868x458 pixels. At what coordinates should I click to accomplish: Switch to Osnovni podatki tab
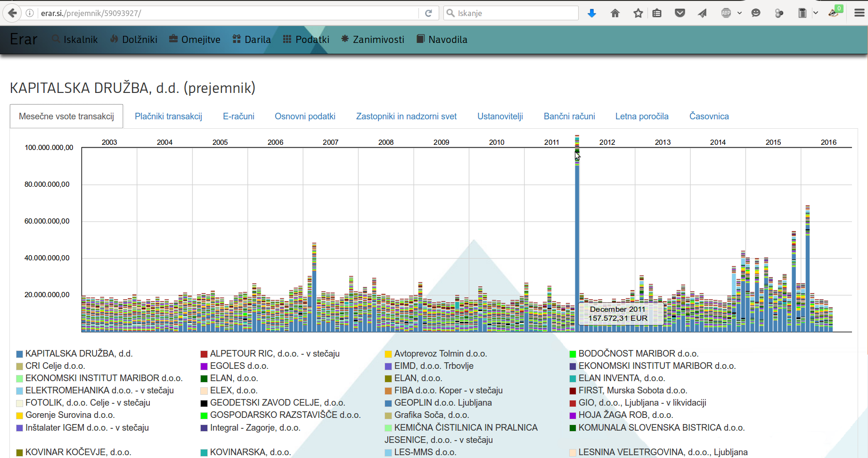coord(305,117)
